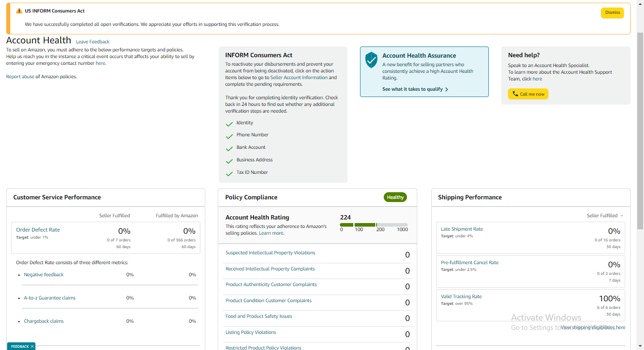Open the Seller Account Information link
The image size is (644, 350).
pyautogui.click(x=299, y=77)
